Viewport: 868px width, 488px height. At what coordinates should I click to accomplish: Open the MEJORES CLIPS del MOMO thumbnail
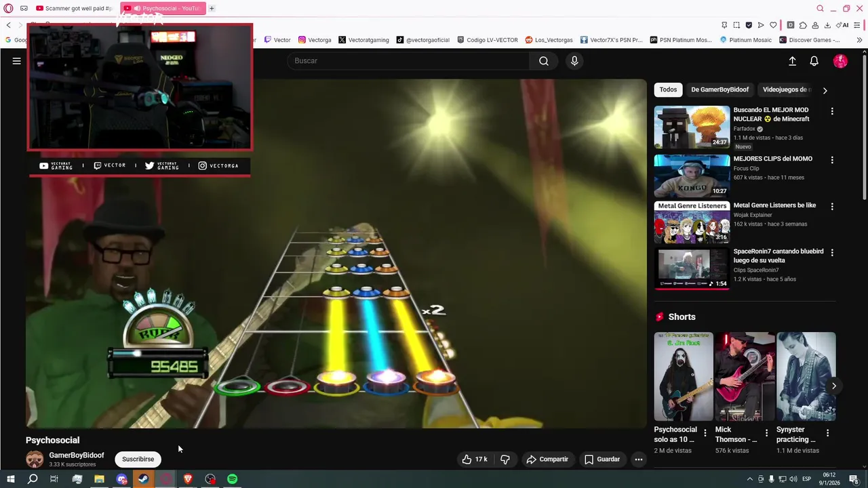click(692, 176)
